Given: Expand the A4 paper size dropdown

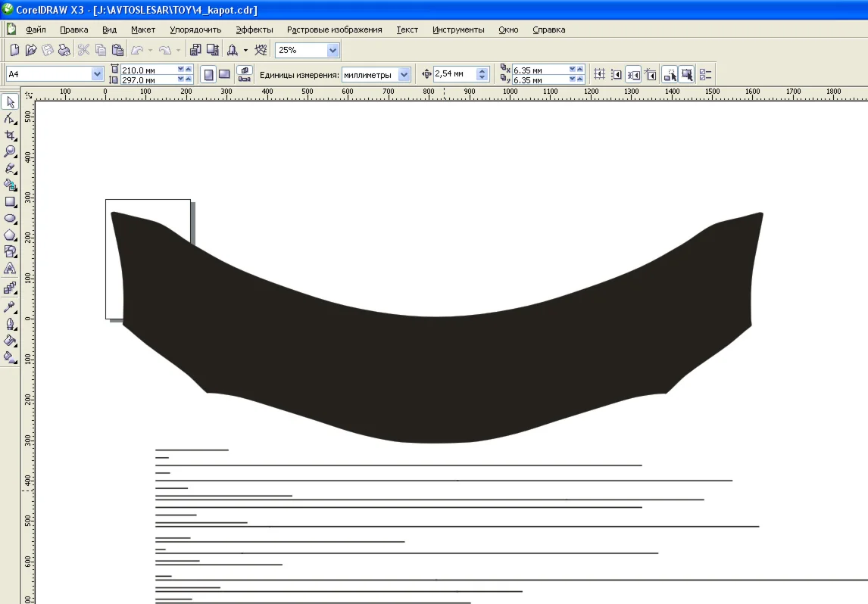Looking at the screenshot, I should 97,74.
